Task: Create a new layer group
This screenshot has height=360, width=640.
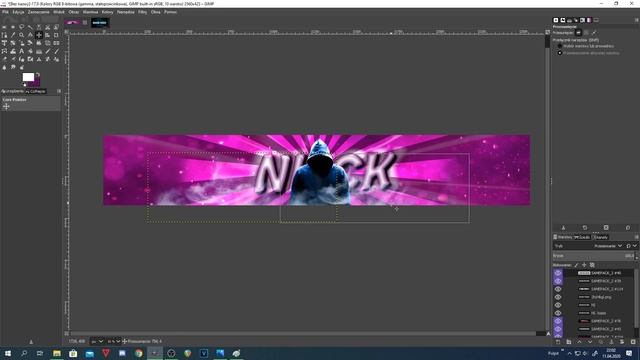Action: 569,342
